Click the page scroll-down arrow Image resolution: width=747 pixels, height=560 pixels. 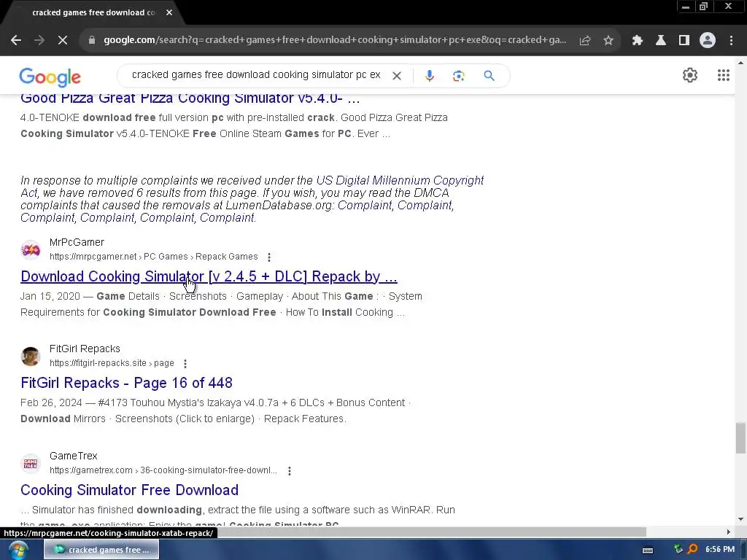click(x=740, y=519)
